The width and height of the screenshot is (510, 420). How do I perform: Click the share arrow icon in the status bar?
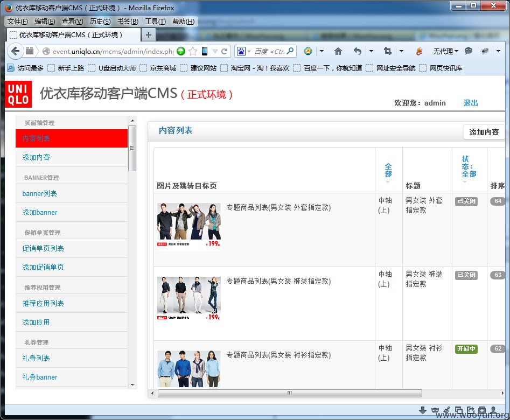click(x=471, y=410)
